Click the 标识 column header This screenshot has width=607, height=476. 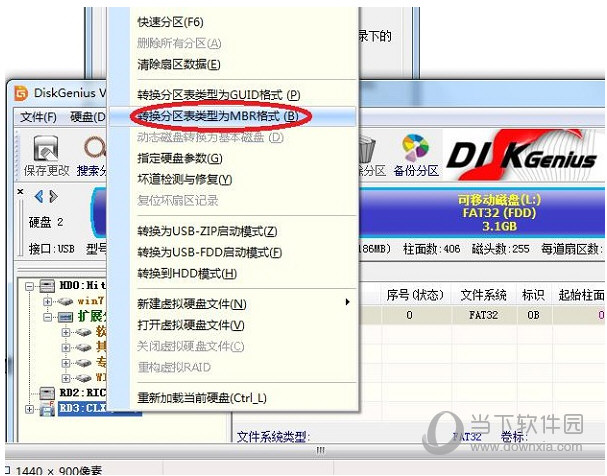pos(533,295)
